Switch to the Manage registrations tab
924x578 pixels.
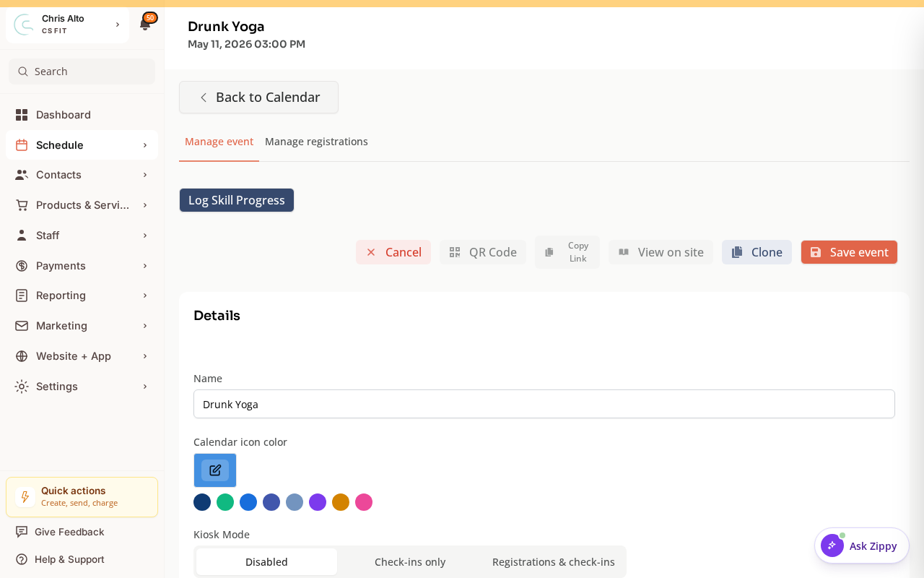(316, 142)
